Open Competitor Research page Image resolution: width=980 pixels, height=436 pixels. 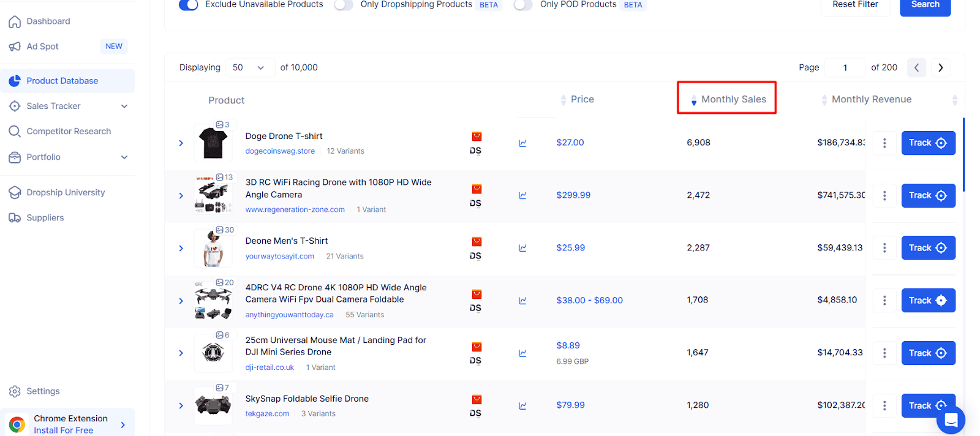click(x=59, y=131)
